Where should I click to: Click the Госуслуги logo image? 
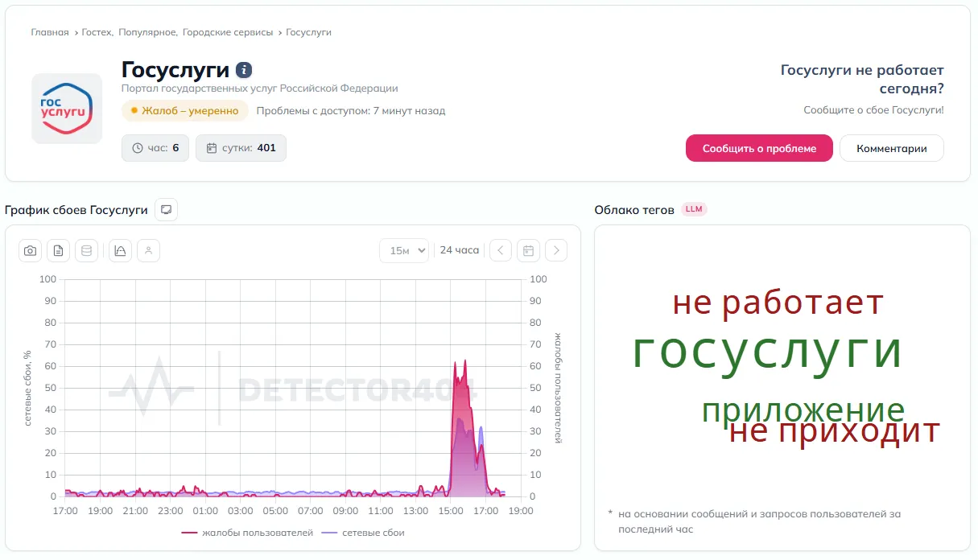(x=67, y=109)
